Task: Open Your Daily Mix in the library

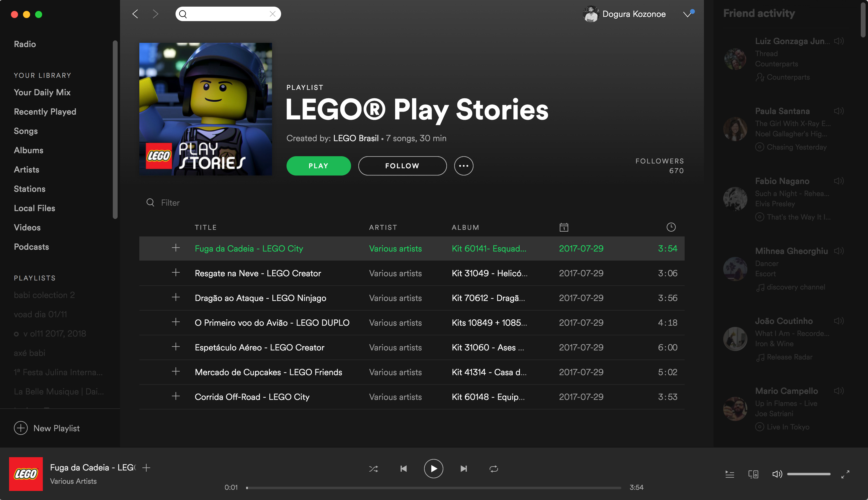Action: click(42, 92)
